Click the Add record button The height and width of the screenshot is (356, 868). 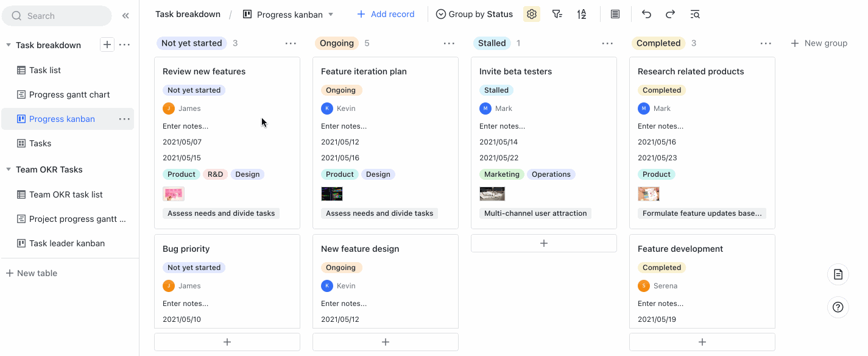point(386,14)
